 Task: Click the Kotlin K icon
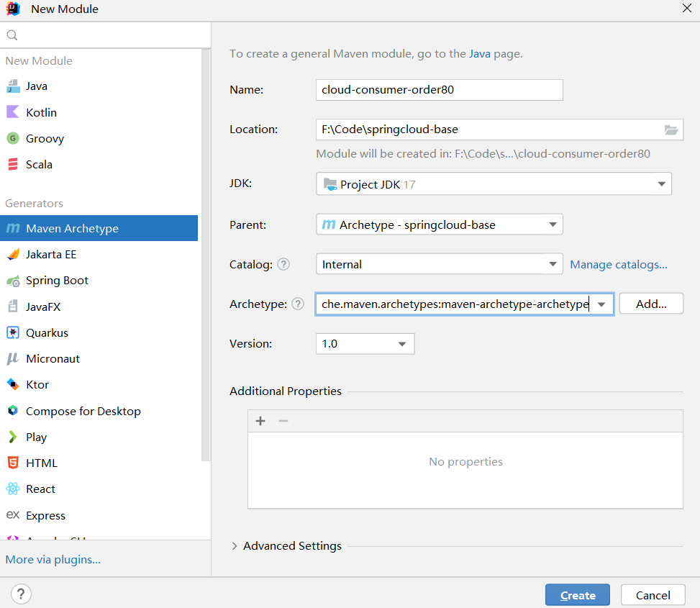[x=13, y=112]
